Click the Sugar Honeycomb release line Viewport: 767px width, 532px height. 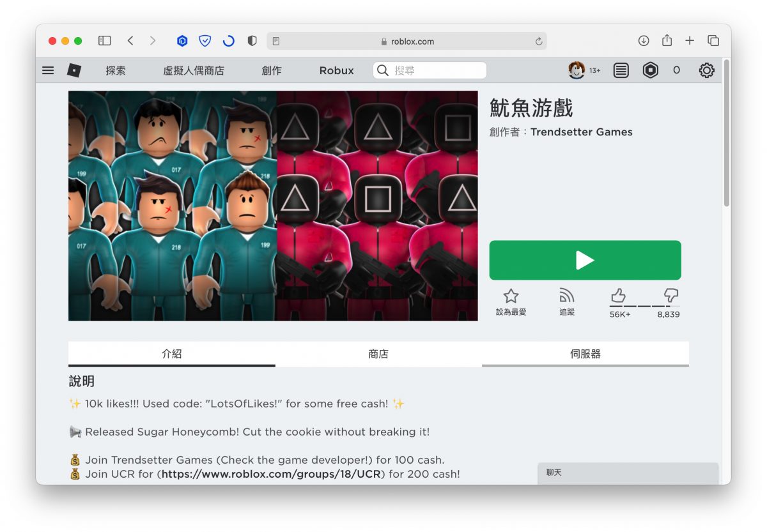[249, 432]
